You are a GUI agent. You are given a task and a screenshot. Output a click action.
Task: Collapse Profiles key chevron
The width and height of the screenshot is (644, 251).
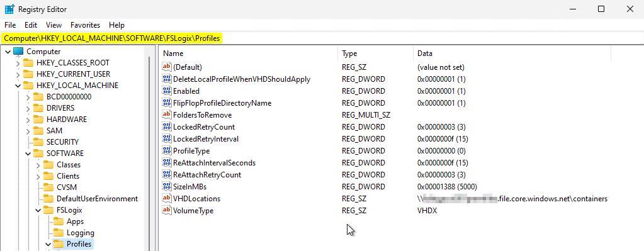coord(48,245)
